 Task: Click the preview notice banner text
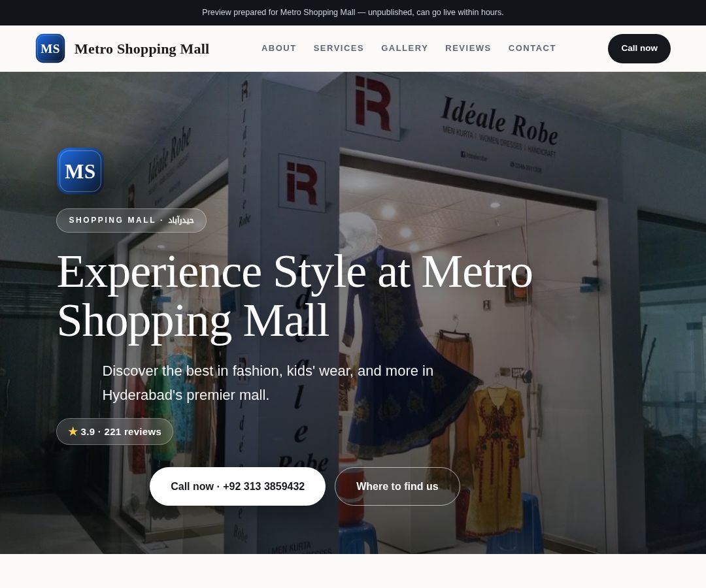click(352, 12)
